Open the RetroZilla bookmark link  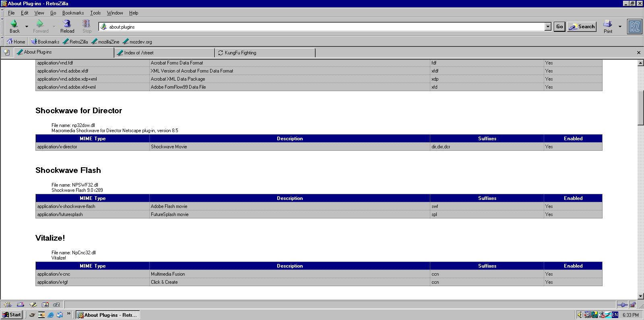pos(75,42)
